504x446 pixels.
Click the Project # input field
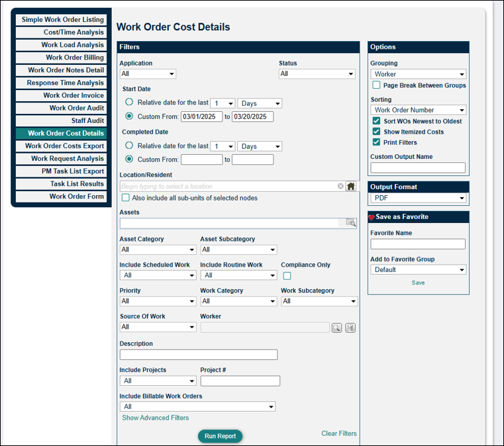click(x=240, y=380)
